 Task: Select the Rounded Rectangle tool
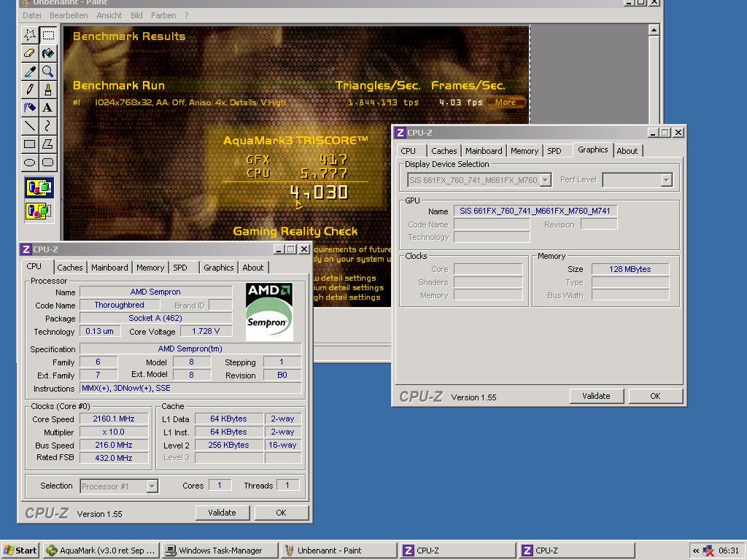(47, 163)
